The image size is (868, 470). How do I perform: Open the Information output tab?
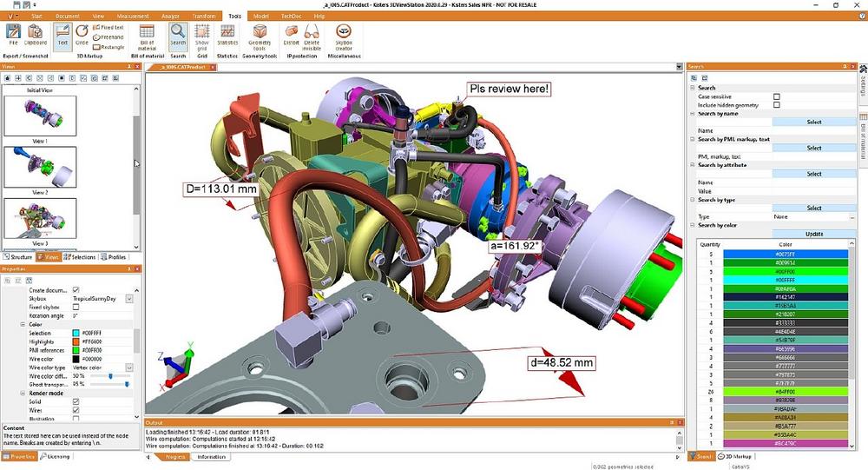click(211, 457)
